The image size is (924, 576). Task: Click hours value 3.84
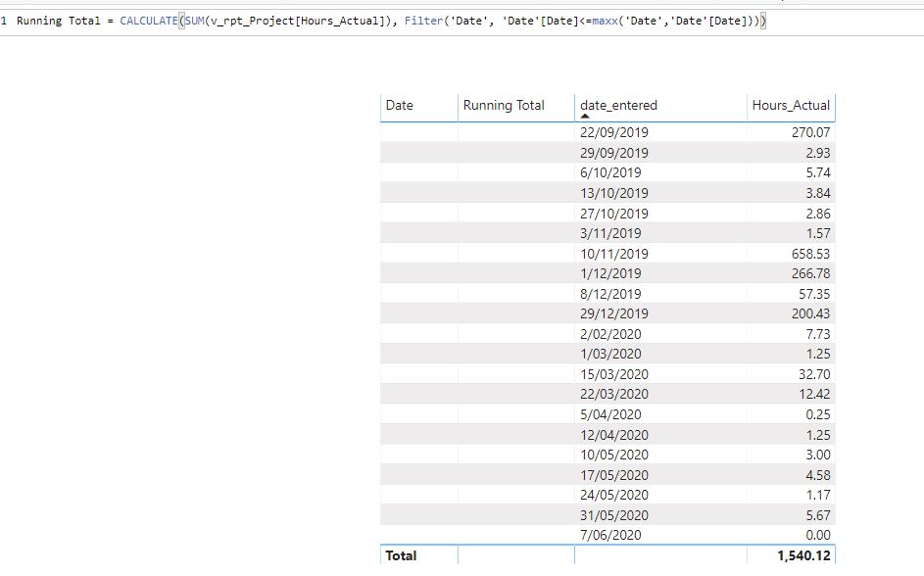tap(818, 193)
